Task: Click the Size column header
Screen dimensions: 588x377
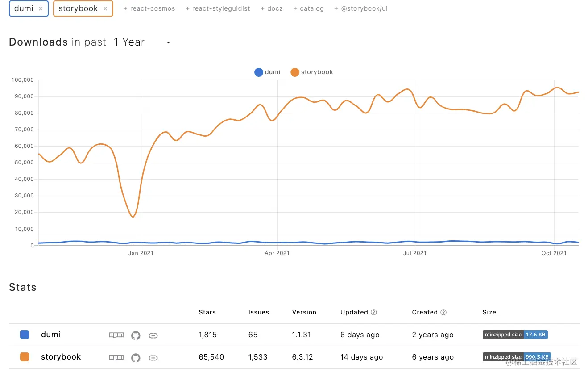Action: 489,312
